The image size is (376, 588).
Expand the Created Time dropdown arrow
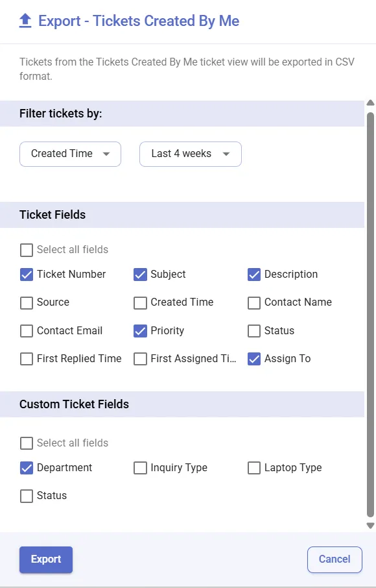point(106,154)
